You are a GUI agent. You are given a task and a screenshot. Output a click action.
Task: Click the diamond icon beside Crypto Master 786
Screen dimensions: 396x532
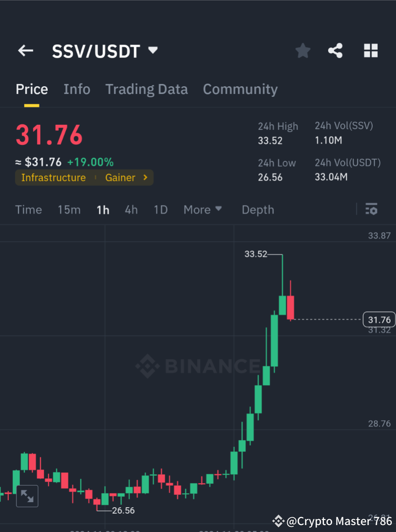(x=278, y=521)
